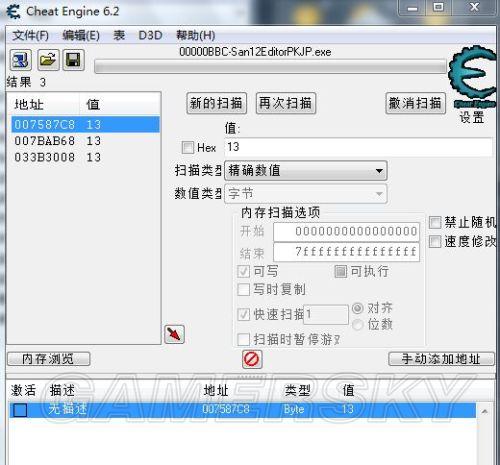This screenshot has width=500, height=465.
Task: Toggle active box for address 007587C8 entry
Action: [20, 410]
